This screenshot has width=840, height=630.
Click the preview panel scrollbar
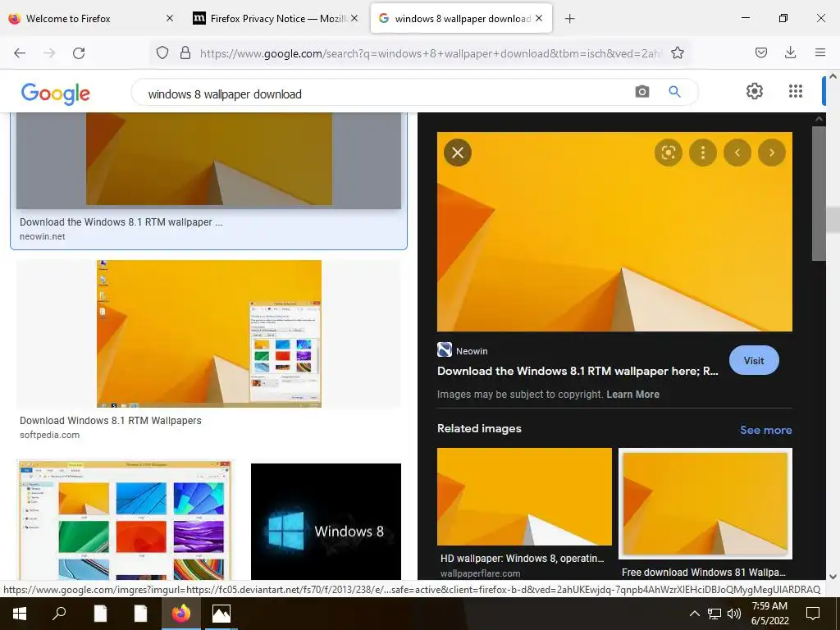pos(819,193)
